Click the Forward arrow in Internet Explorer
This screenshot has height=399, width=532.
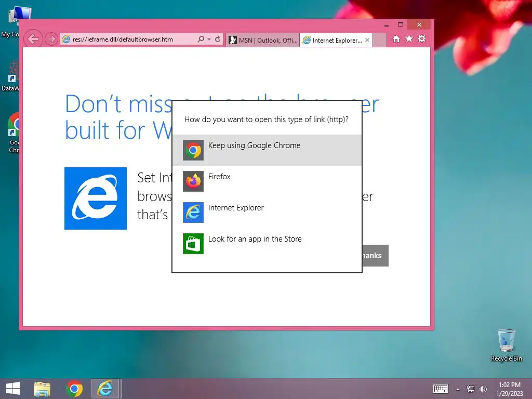click(x=51, y=39)
